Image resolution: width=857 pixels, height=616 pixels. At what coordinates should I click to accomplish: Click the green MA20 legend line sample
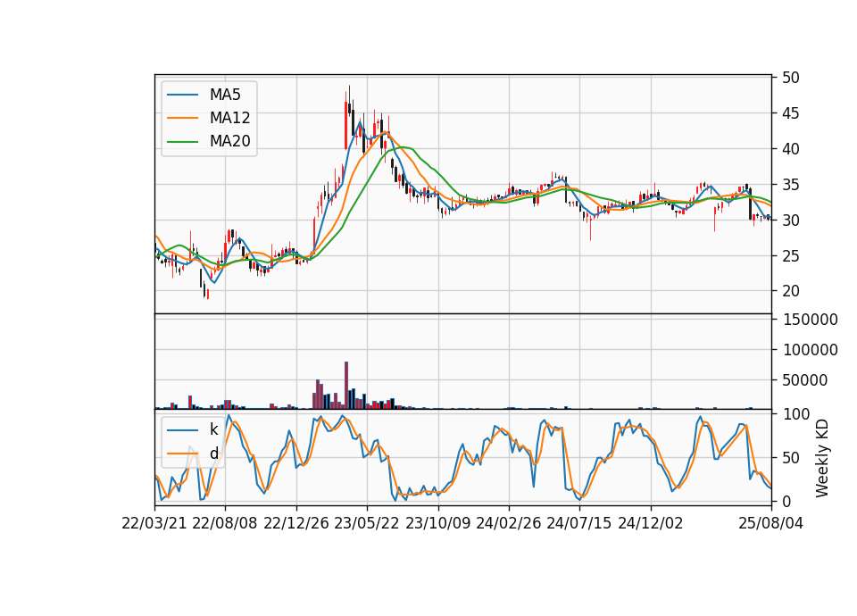(182, 142)
